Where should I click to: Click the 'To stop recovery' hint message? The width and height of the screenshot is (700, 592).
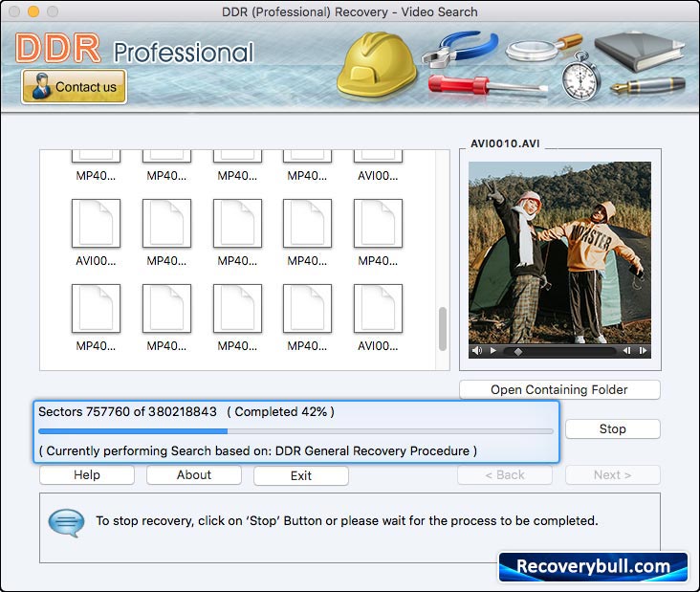[347, 520]
